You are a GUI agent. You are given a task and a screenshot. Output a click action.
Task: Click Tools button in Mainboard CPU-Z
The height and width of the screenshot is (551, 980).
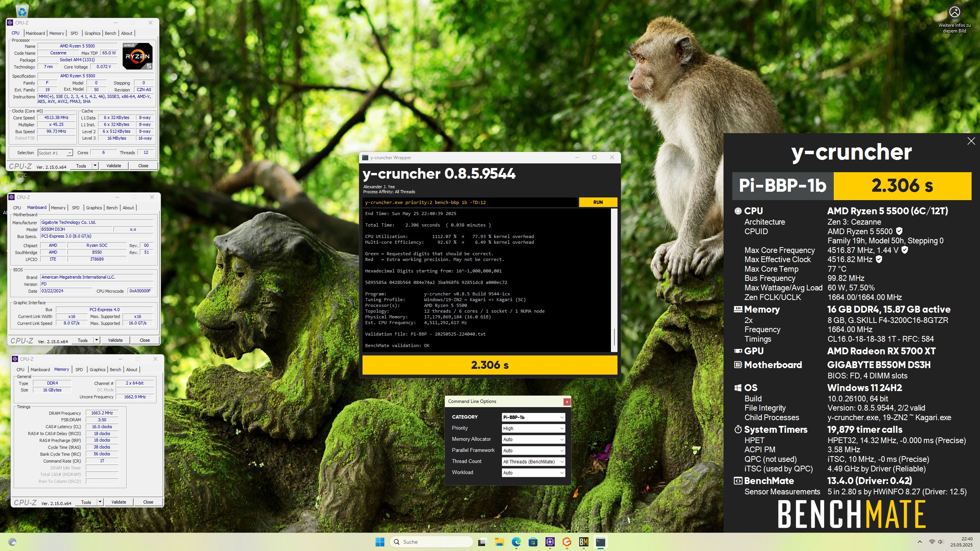pyautogui.click(x=83, y=340)
